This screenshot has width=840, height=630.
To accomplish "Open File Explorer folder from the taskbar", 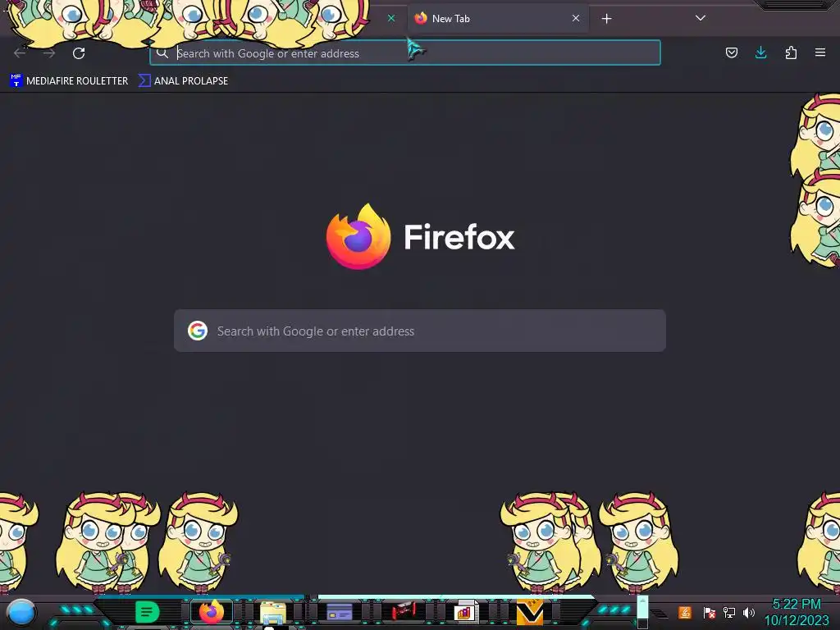I will coord(273,613).
